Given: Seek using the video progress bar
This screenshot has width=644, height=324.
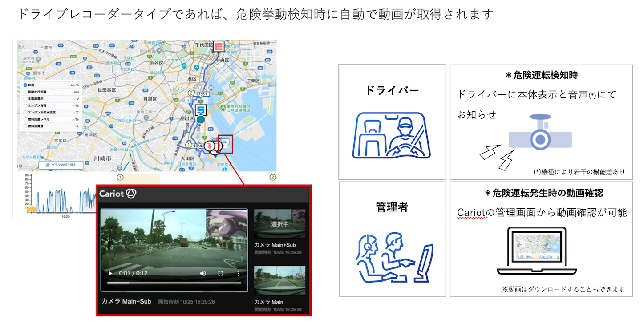Looking at the screenshot, I should pyautogui.click(x=174, y=283).
